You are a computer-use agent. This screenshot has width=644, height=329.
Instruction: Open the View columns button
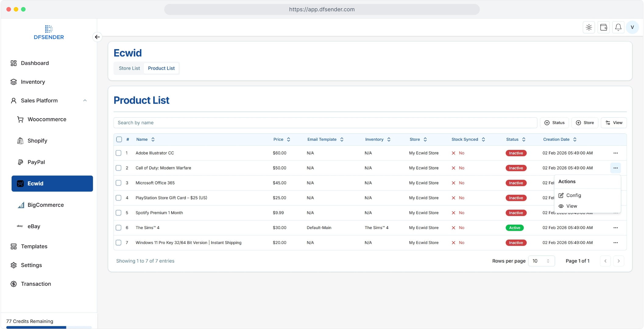[614, 123]
